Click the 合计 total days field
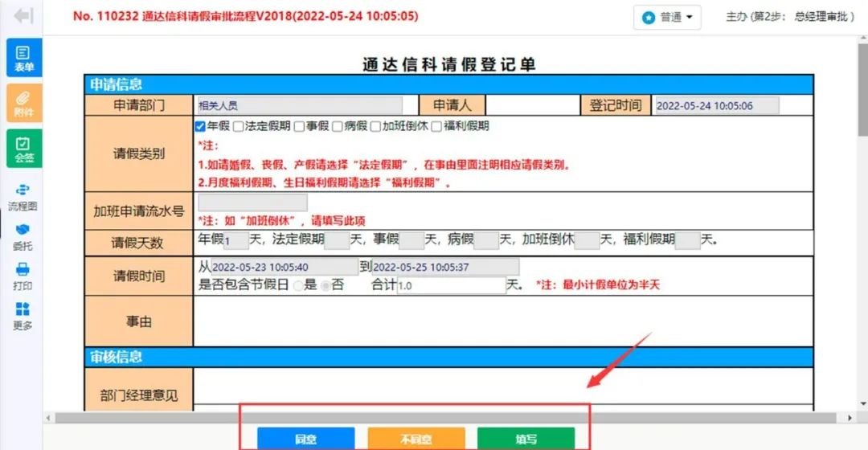Screen dimensions: 868x450 coord(451,285)
